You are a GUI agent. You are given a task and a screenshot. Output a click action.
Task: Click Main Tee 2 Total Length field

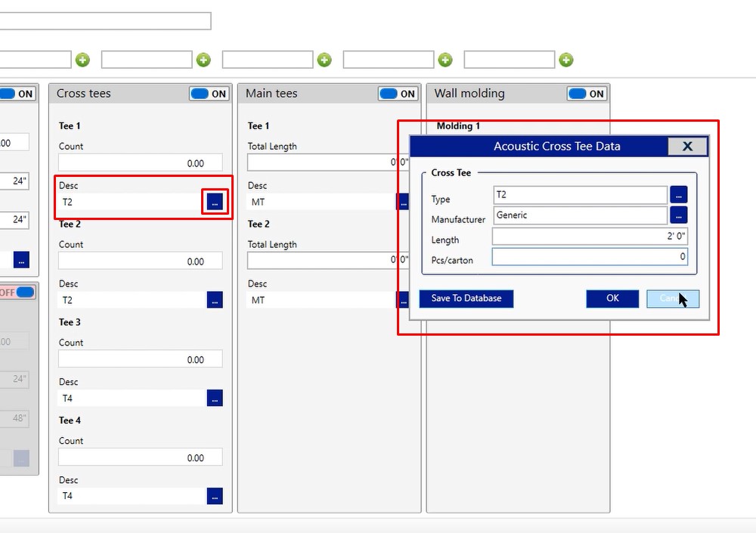click(327, 260)
